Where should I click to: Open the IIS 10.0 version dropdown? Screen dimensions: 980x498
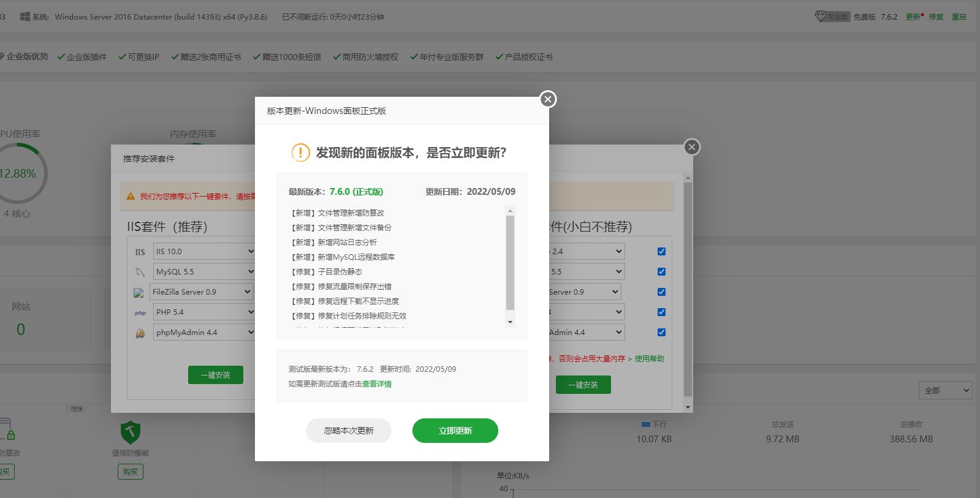pyautogui.click(x=204, y=252)
